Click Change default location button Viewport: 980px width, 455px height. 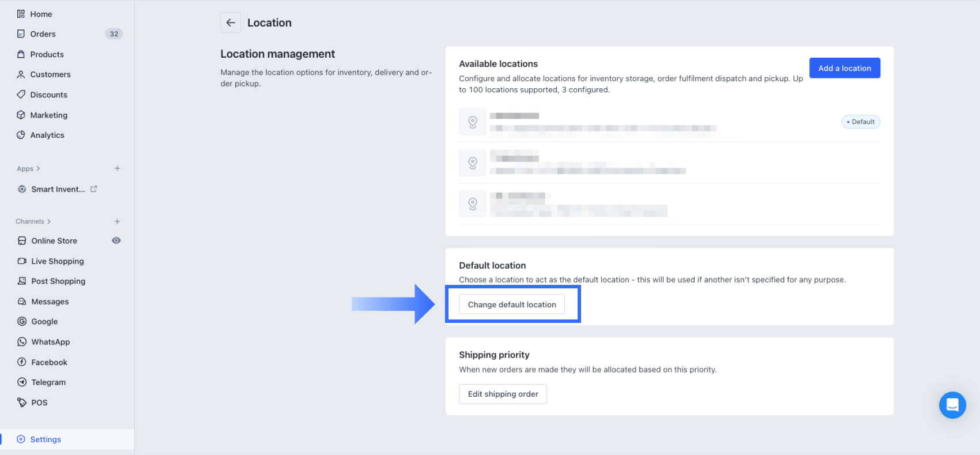click(x=512, y=304)
